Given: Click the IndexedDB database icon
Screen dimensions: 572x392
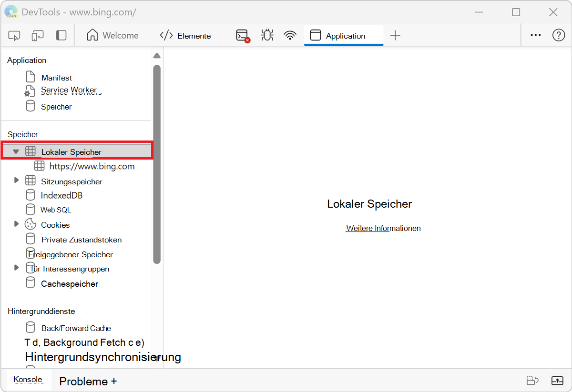Looking at the screenshot, I should point(30,195).
